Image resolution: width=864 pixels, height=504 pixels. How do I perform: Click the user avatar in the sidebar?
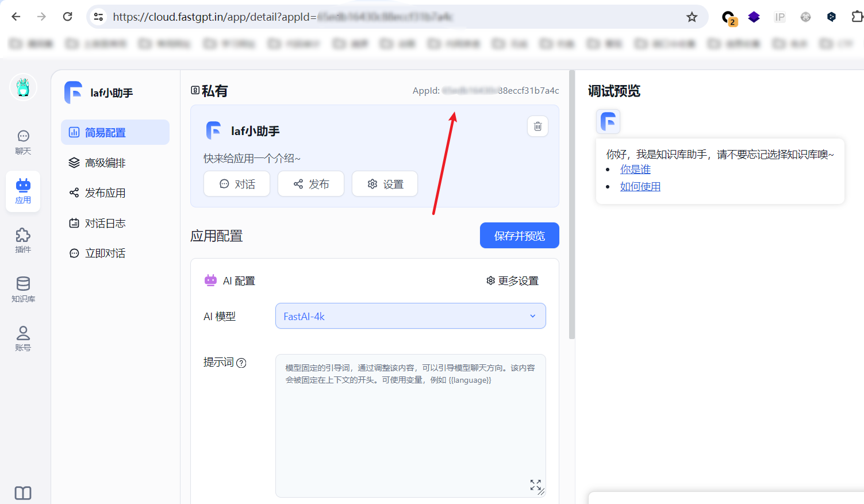(x=23, y=87)
